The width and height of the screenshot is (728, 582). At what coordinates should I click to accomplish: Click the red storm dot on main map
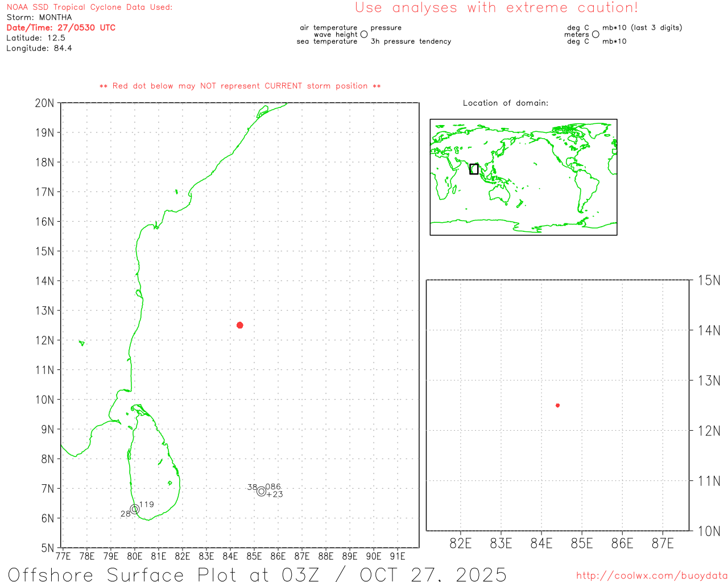point(239,325)
